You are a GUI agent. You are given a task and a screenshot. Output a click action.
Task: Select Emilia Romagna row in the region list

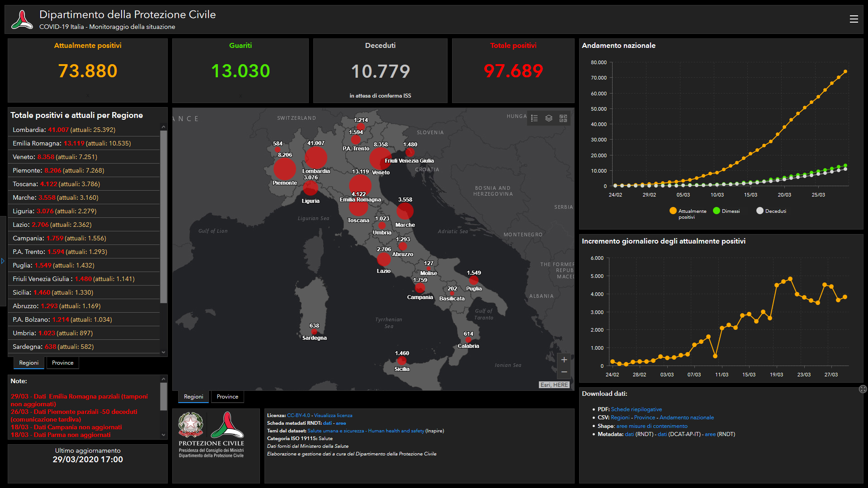84,143
